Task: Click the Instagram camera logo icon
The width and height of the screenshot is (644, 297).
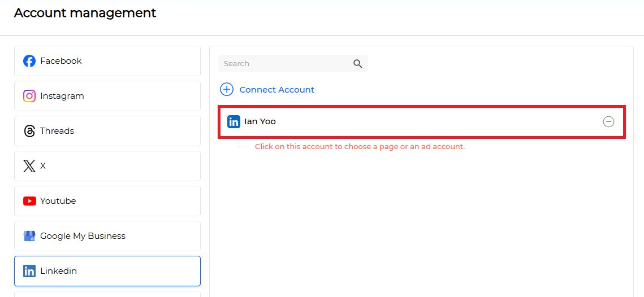Action: tap(29, 96)
